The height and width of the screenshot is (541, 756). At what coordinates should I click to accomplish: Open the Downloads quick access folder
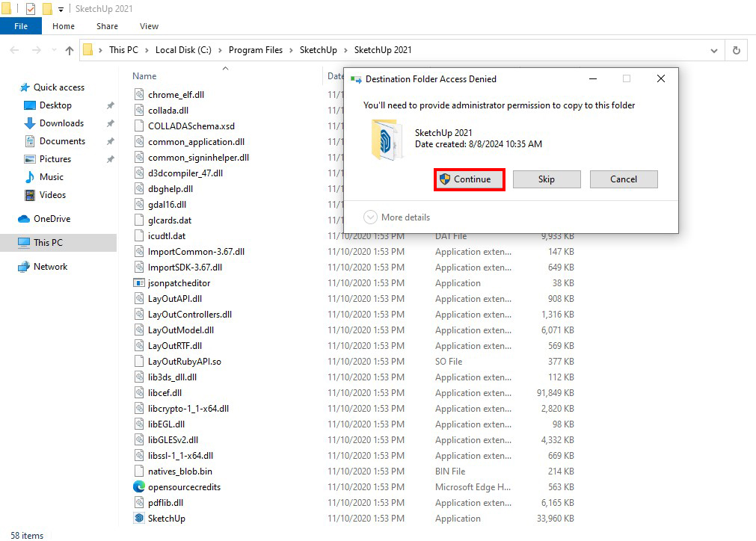(x=61, y=123)
